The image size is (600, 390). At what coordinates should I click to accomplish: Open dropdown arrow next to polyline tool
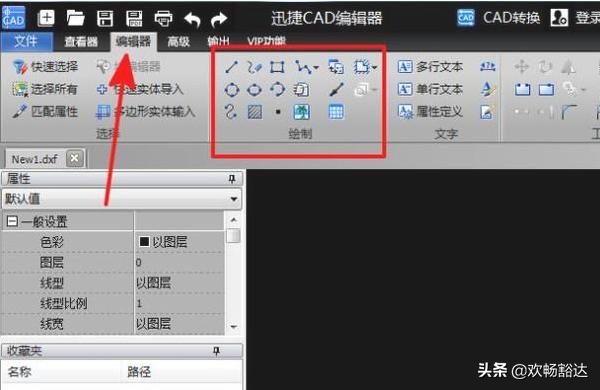pos(316,68)
